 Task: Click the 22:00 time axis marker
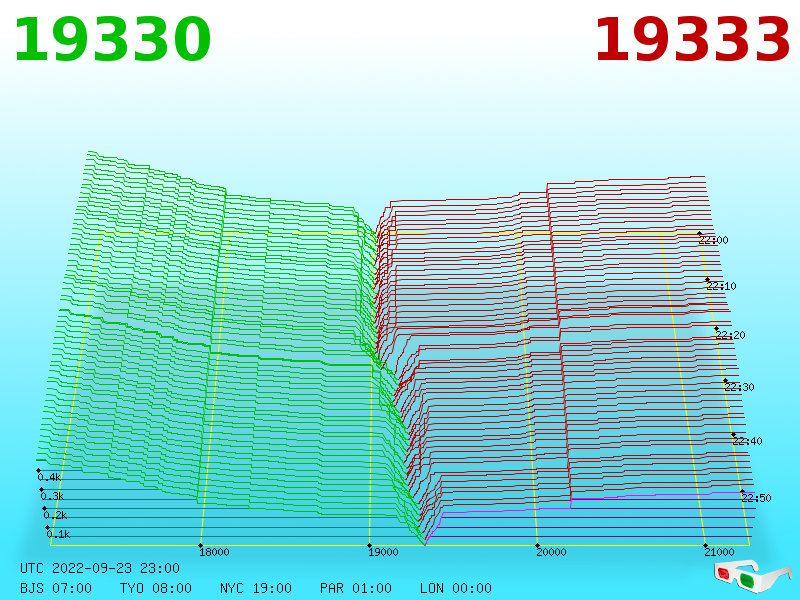(713, 240)
